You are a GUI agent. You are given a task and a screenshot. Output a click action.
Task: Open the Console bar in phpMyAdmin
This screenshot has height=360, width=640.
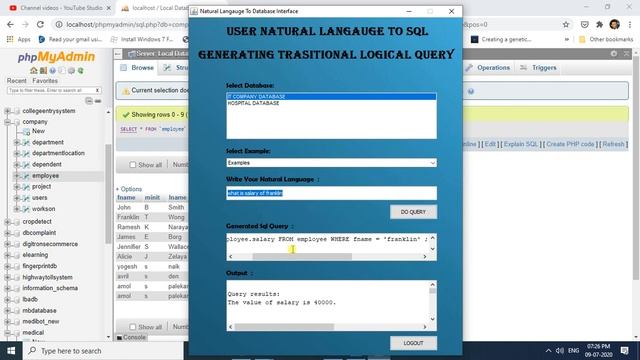[x=131, y=338]
